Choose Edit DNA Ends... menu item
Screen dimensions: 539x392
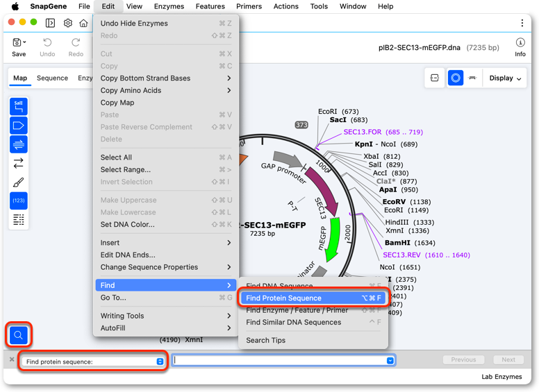[x=166, y=255]
